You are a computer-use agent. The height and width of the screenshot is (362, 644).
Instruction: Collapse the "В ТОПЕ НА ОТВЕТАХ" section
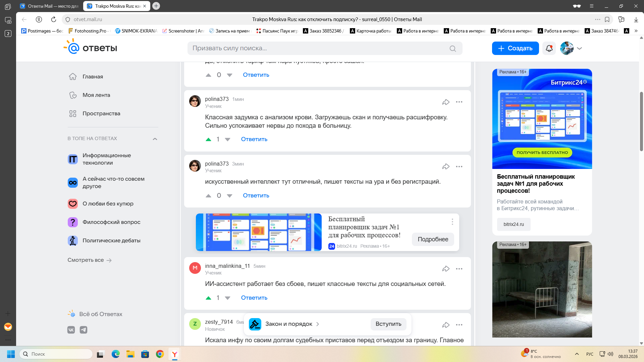click(155, 139)
